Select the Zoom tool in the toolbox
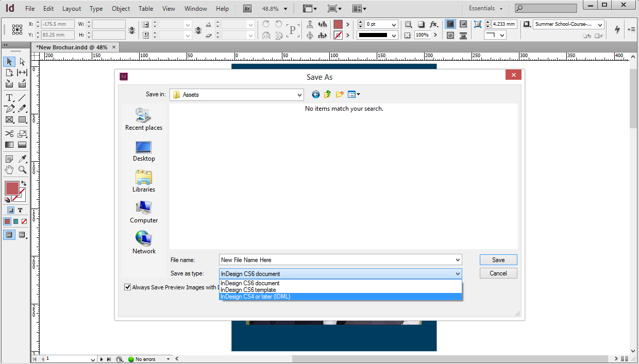The height and width of the screenshot is (364, 639). [x=22, y=170]
